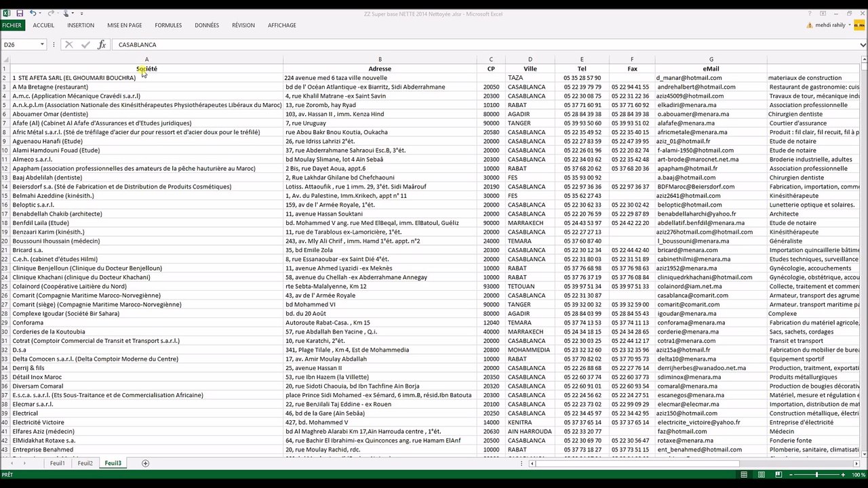Select column B header

(380, 60)
